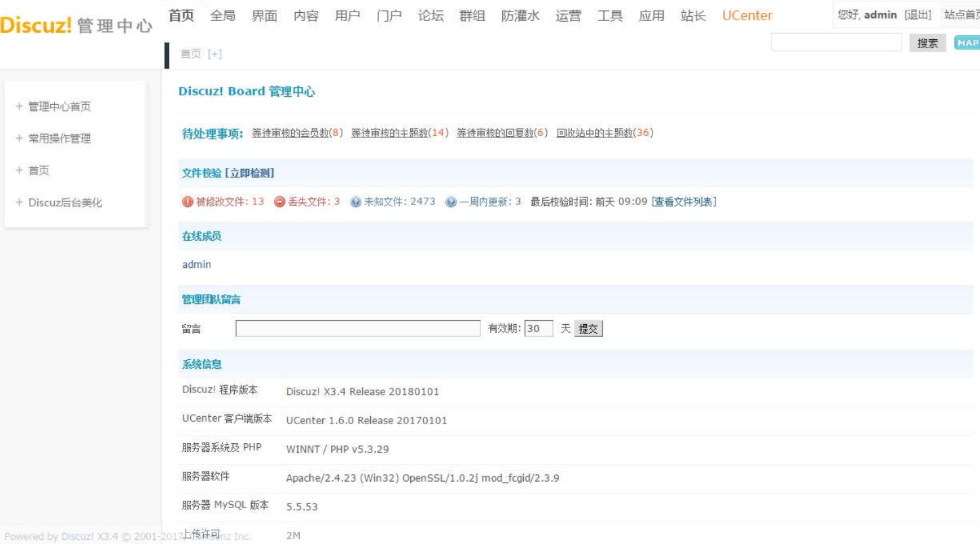Open 等待审核的回复数 pending replies link
Viewport: 980px width, 544px height.
495,133
